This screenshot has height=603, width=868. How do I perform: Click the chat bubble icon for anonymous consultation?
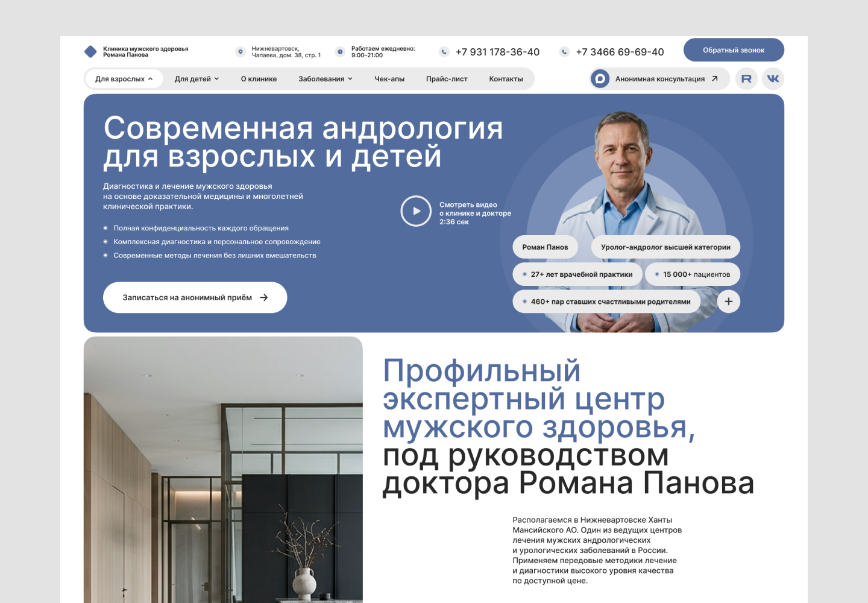(x=600, y=79)
